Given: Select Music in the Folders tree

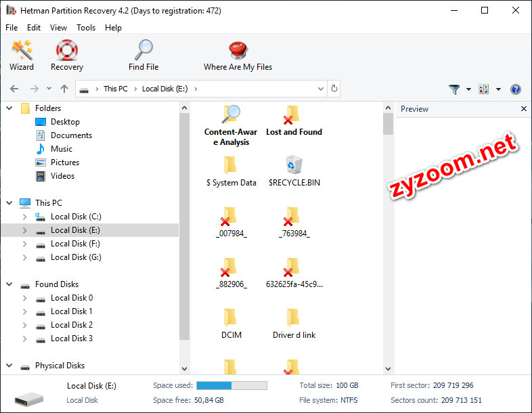Looking at the screenshot, I should pyautogui.click(x=62, y=149).
